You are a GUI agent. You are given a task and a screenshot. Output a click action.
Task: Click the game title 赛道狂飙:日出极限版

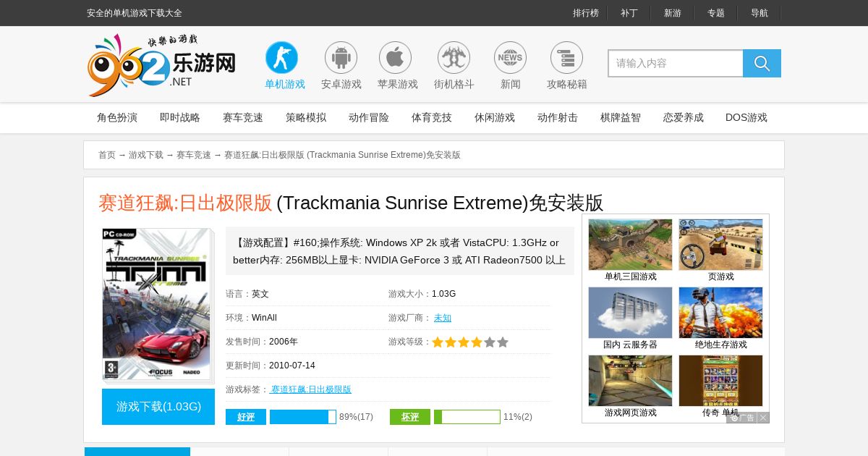[185, 203]
